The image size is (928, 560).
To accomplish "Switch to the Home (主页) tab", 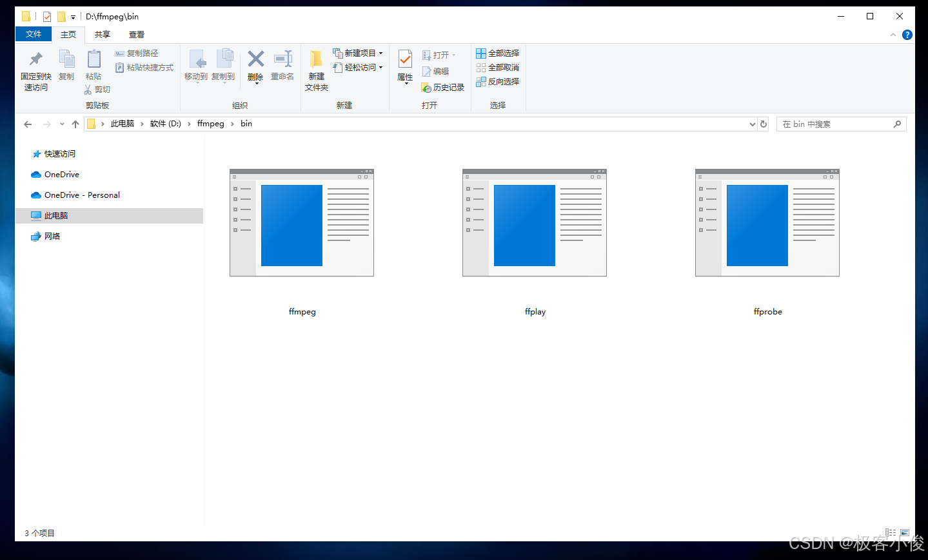I will 68,35.
